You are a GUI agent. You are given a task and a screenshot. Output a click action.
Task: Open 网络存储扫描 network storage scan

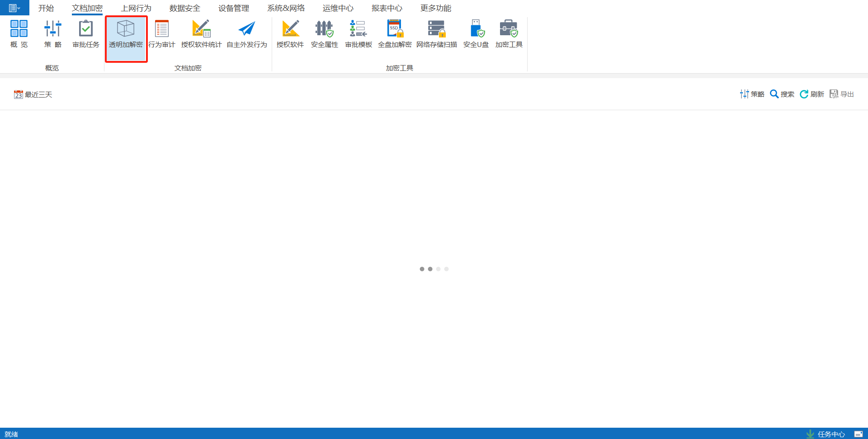[437, 34]
